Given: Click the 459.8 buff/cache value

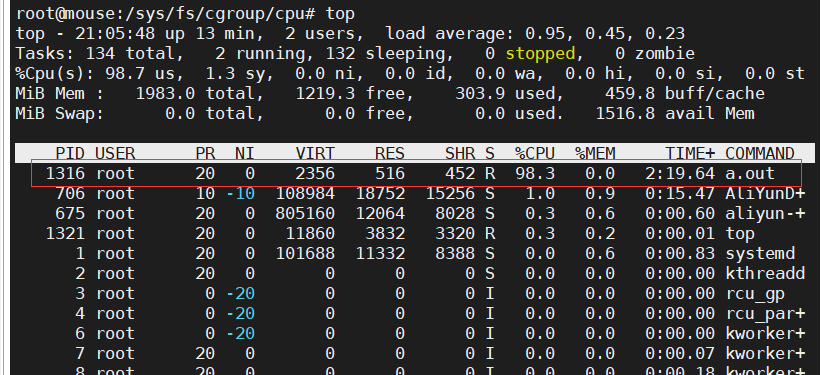Looking at the screenshot, I should (685, 94).
